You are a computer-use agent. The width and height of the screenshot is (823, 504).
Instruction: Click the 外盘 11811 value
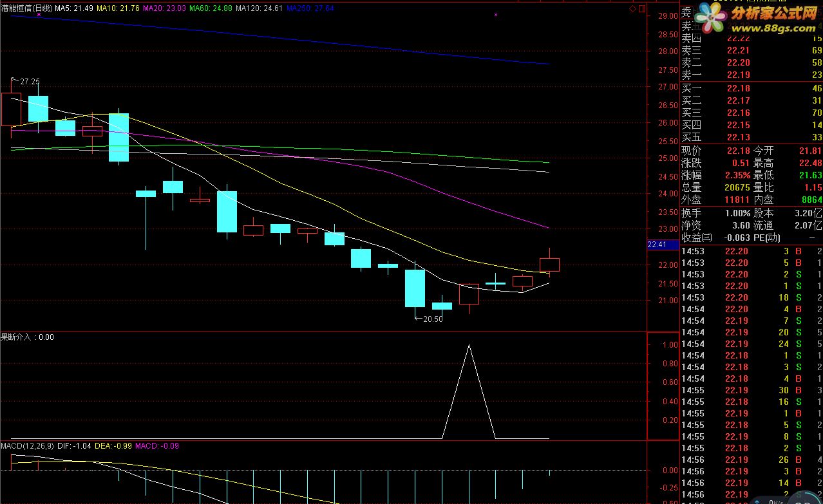pos(737,200)
